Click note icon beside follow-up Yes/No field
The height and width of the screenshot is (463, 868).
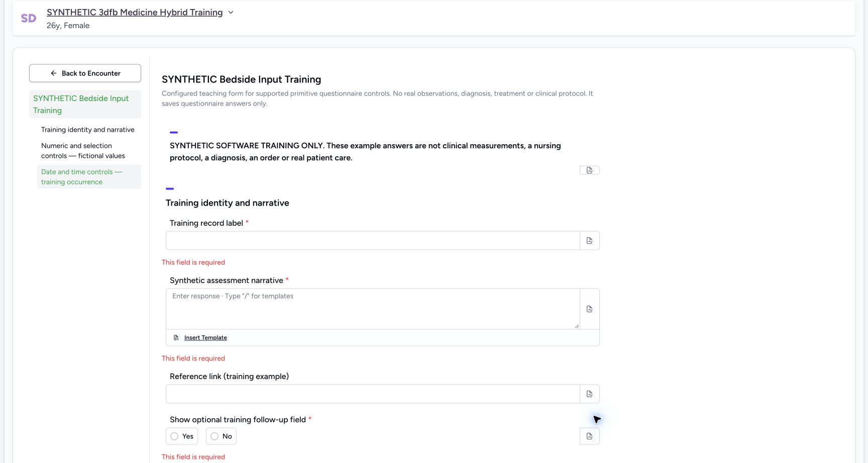pyautogui.click(x=590, y=436)
